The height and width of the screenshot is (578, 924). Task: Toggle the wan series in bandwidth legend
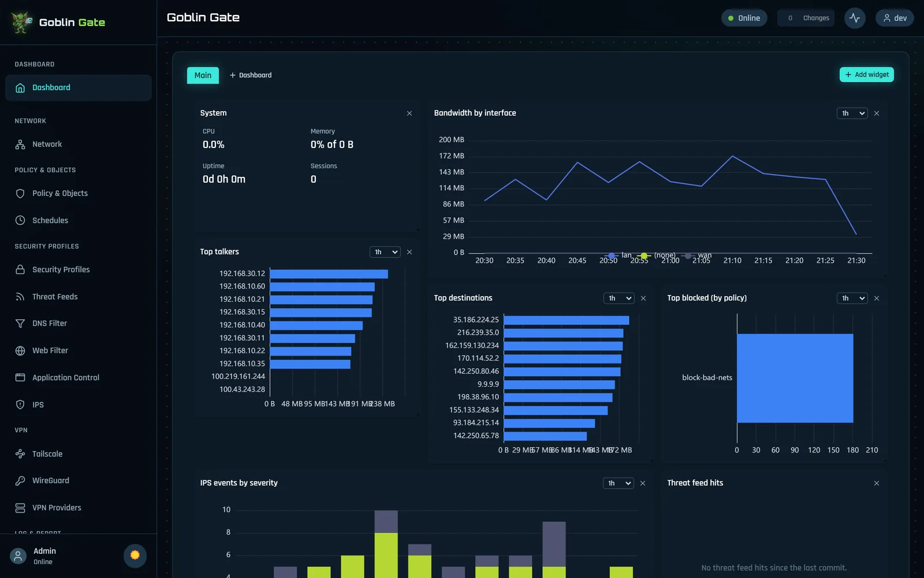tap(696, 255)
